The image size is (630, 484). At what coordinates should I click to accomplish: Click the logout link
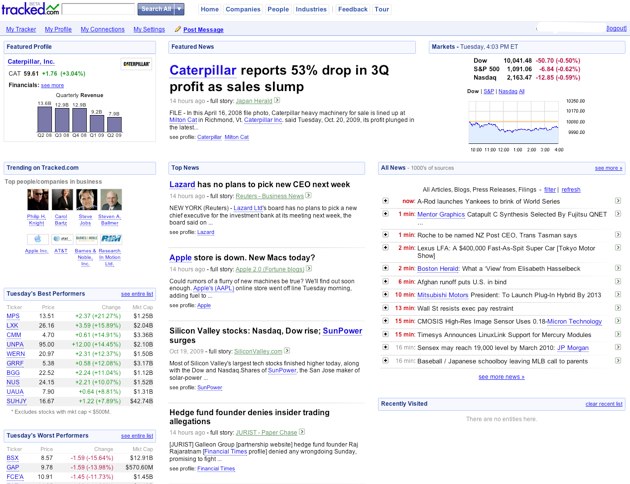click(x=616, y=28)
